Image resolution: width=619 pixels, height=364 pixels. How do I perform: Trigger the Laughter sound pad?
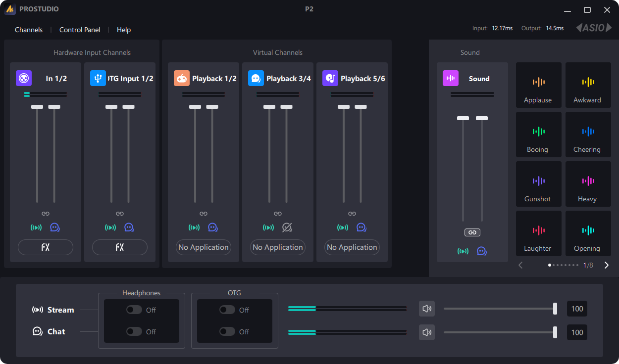pyautogui.click(x=539, y=233)
